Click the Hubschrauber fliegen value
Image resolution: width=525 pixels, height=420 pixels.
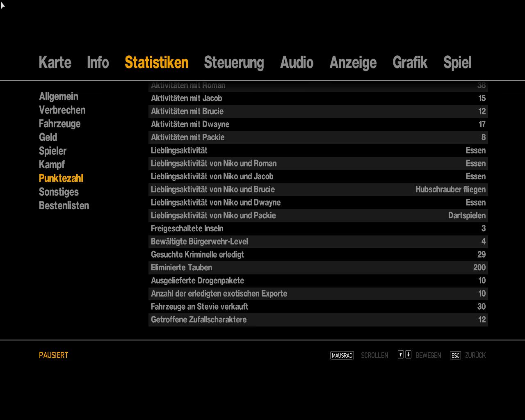click(450, 189)
